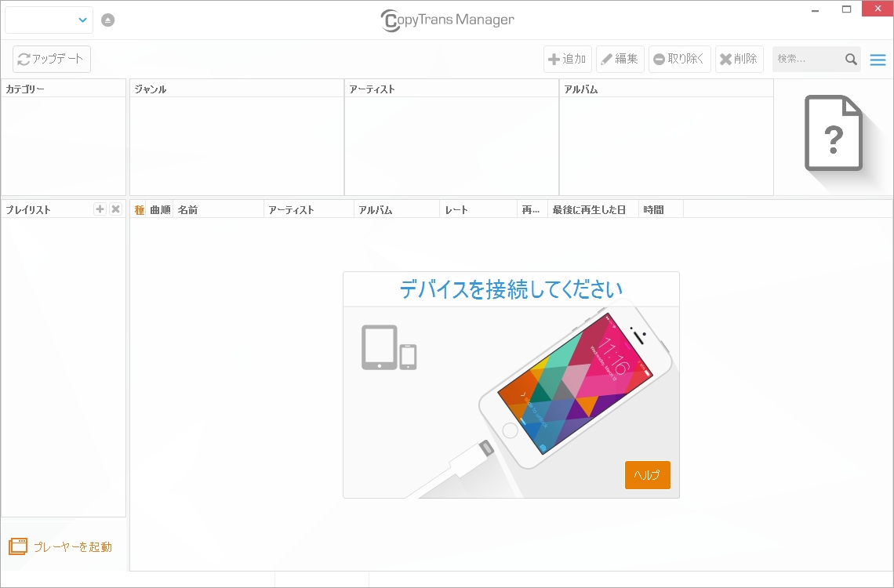Viewport: 894px width, 588px height.
Task: Click the X icon on the 削除 button
Action: point(725,58)
